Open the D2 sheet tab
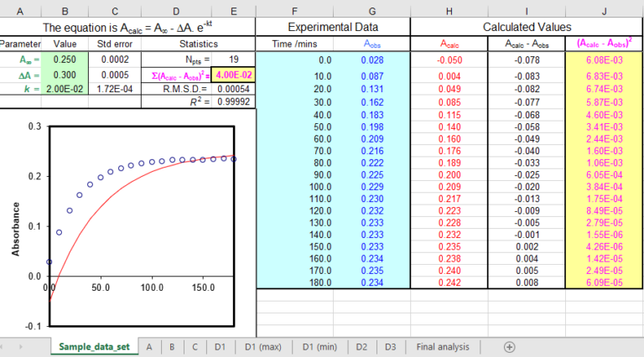Screen dimensions: 644x357 361,347
